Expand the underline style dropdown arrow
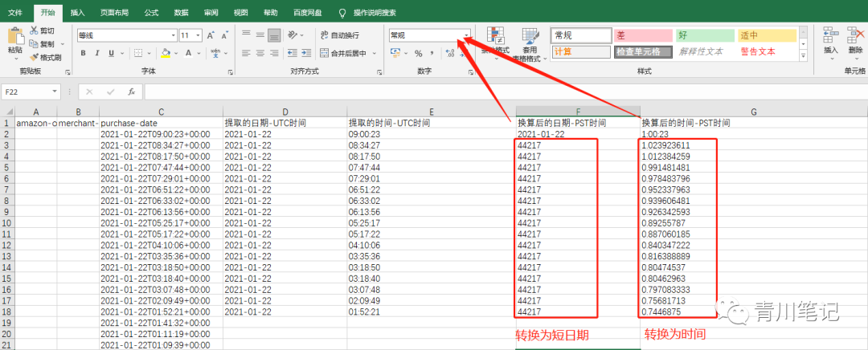The height and width of the screenshot is (350, 868). [x=122, y=53]
